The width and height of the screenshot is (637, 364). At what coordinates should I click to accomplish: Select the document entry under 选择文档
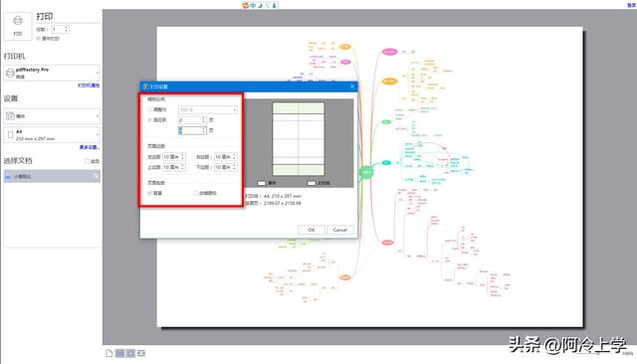point(52,176)
